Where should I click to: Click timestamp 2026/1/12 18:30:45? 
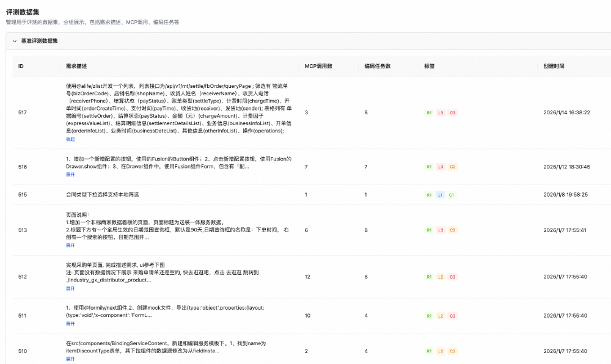pos(566,167)
